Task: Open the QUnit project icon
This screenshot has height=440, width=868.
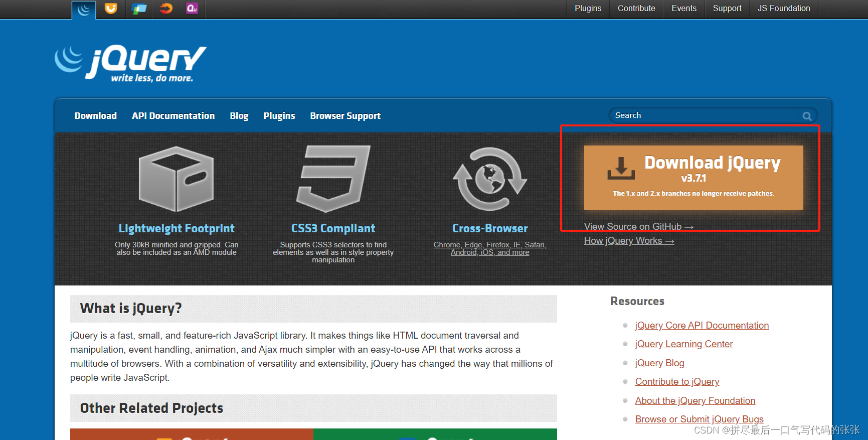Action: pos(192,8)
